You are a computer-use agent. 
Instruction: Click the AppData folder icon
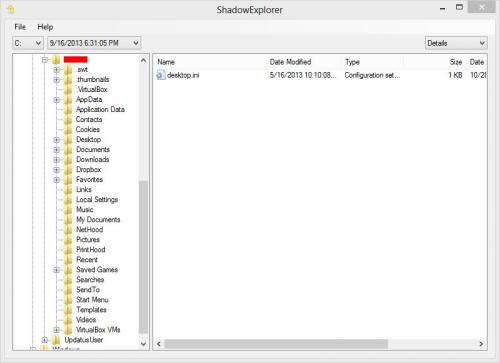pos(68,100)
